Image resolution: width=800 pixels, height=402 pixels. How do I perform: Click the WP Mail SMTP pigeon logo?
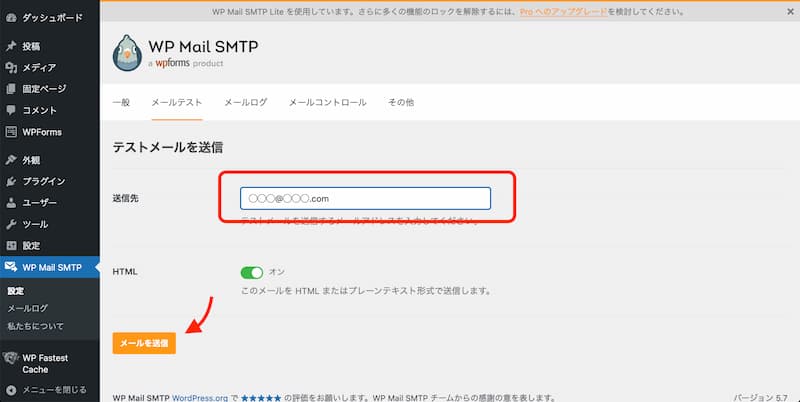pos(127,53)
